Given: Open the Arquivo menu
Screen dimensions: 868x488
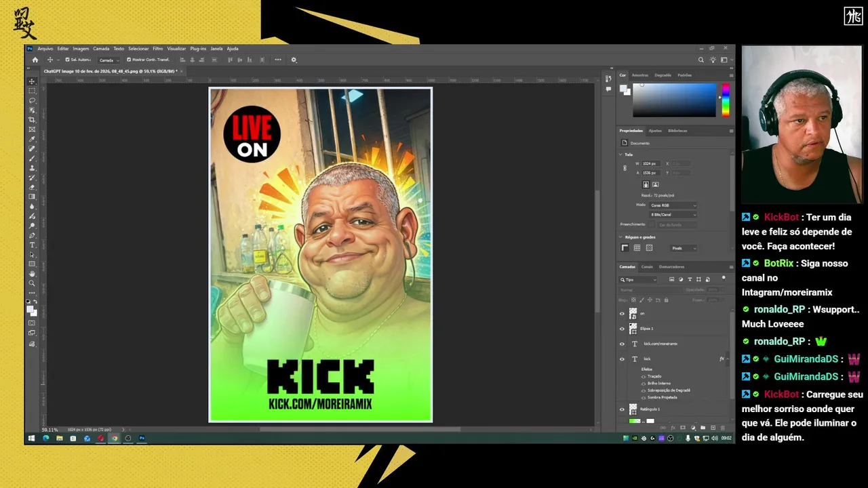Looking at the screenshot, I should [45, 49].
